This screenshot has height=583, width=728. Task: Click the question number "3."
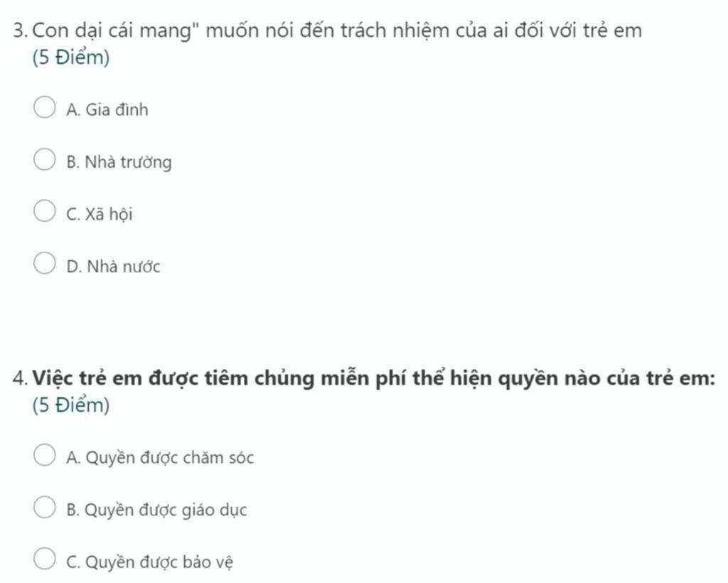[x=21, y=31]
